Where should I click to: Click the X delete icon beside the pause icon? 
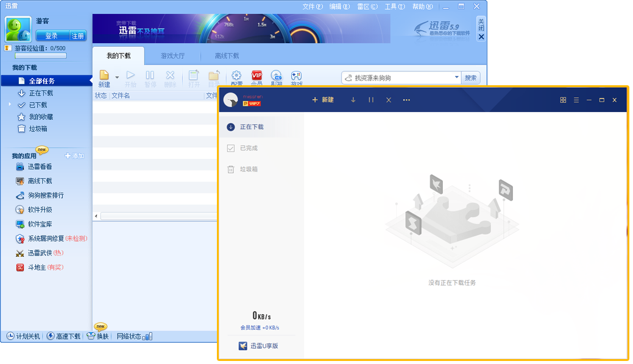coord(389,100)
